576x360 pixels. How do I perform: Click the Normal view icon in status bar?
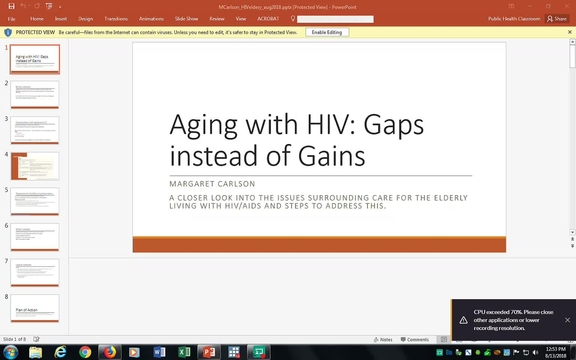point(444,339)
